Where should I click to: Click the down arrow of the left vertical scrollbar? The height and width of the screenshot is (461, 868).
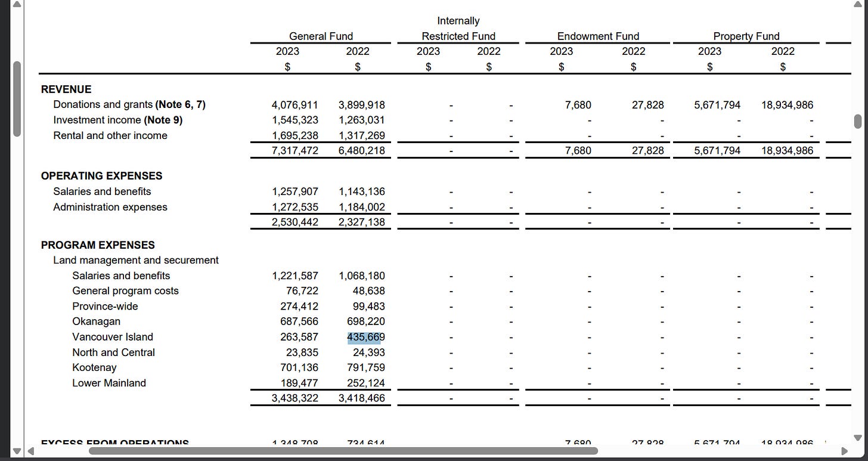coord(17,451)
